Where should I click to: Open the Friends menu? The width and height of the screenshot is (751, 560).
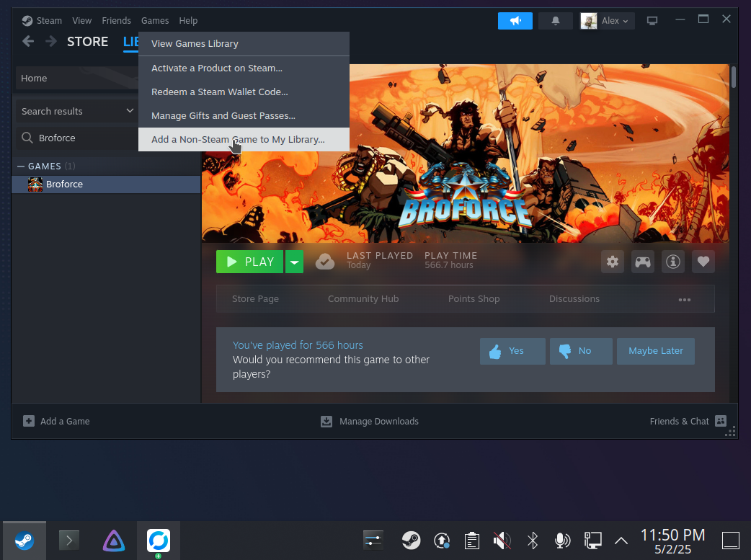tap(116, 21)
